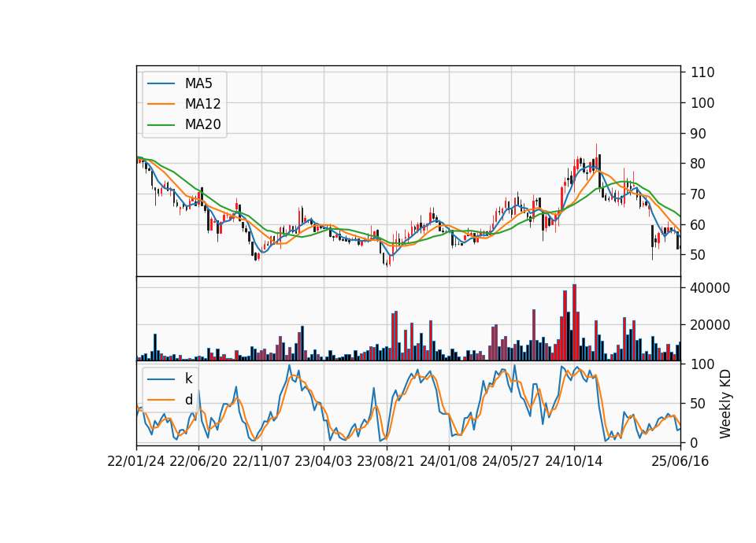Viewport: 756px width, 543px height.
Task: Click the 24/01/08 date tick label
Action: point(448,461)
